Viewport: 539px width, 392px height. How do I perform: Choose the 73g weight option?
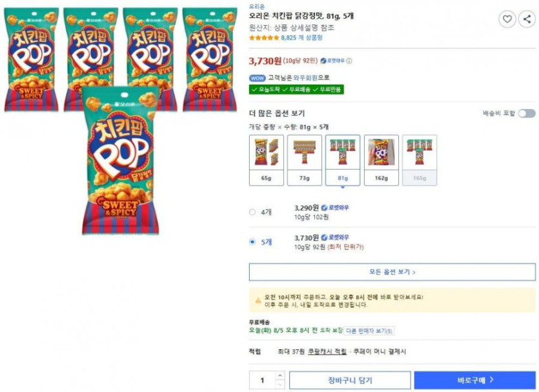[304, 160]
